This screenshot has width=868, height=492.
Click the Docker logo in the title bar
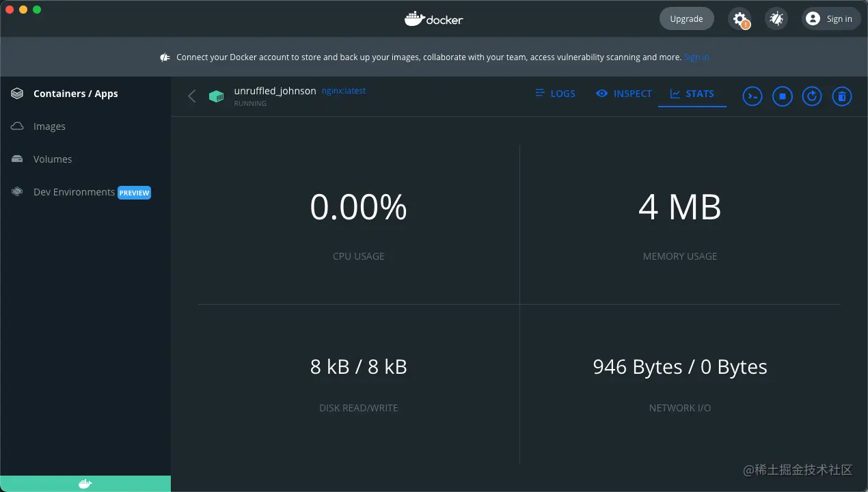[434, 19]
